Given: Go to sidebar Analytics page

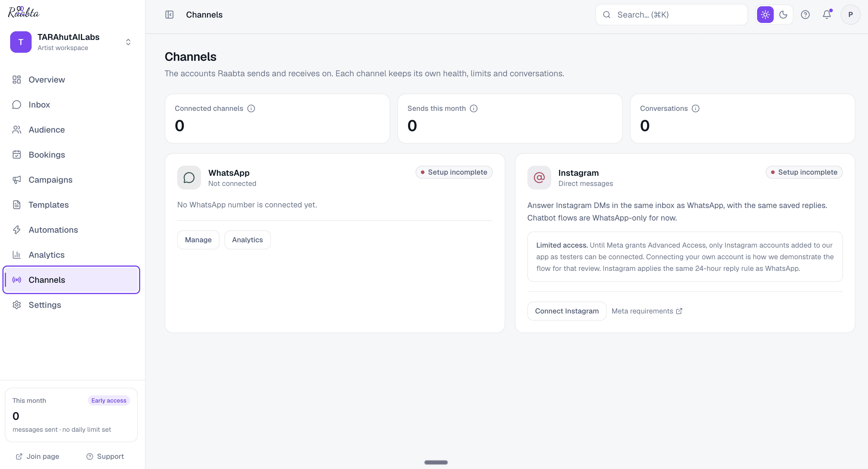Looking at the screenshot, I should (71, 255).
